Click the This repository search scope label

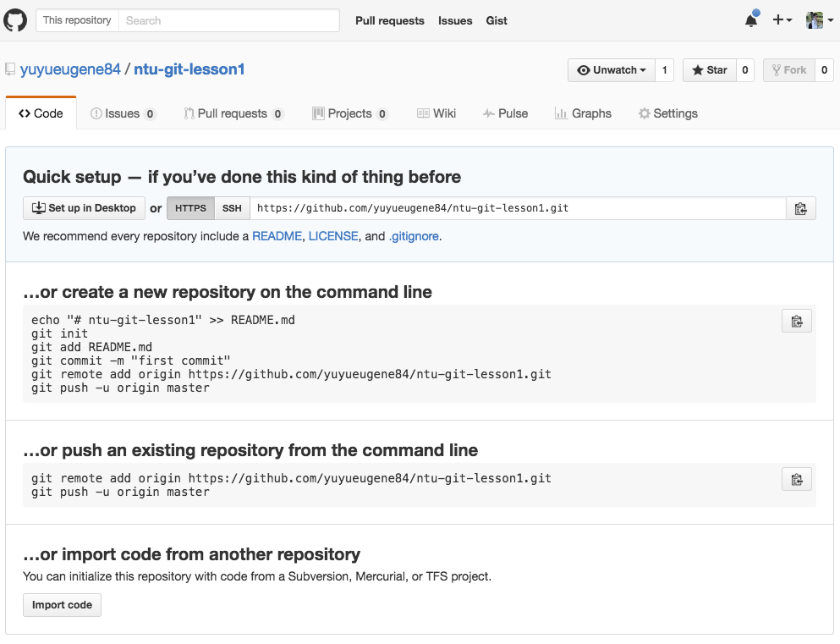(x=77, y=20)
